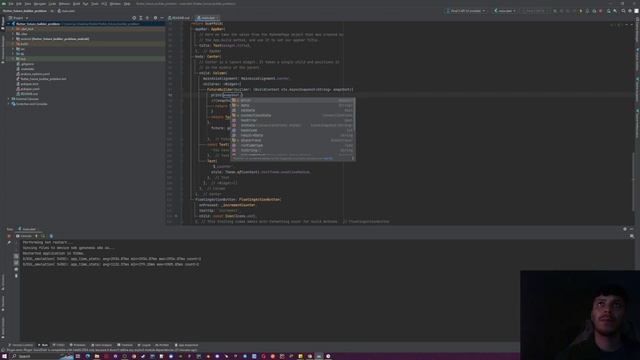Image resolution: width=640 pixels, height=360 pixels.
Task: Open the App Inspection tool window
Action: coord(187,345)
